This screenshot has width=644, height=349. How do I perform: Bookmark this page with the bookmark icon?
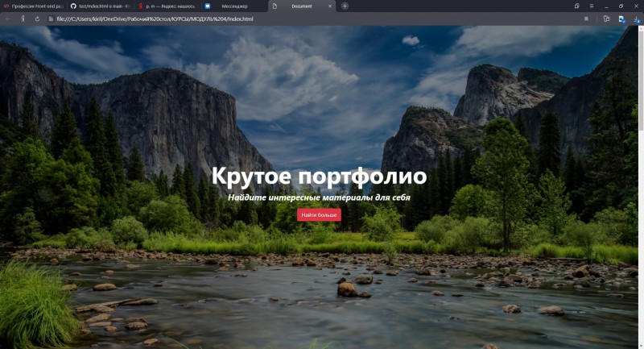pos(586,19)
